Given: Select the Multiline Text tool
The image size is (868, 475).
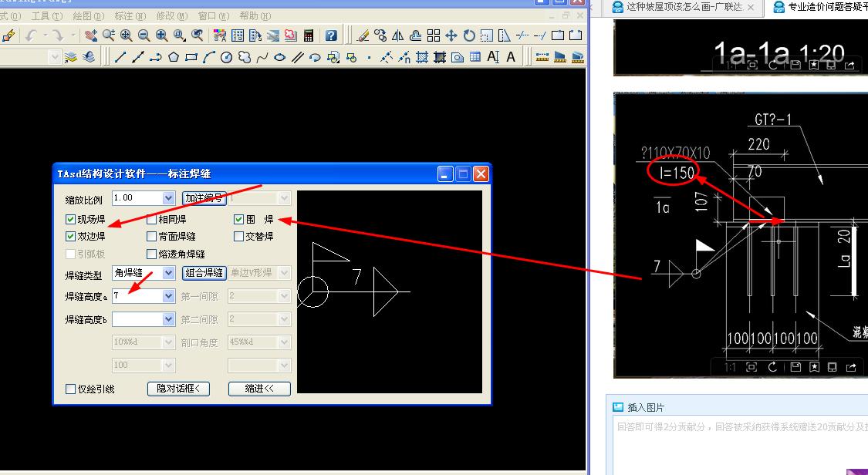Looking at the screenshot, I should pos(511,57).
